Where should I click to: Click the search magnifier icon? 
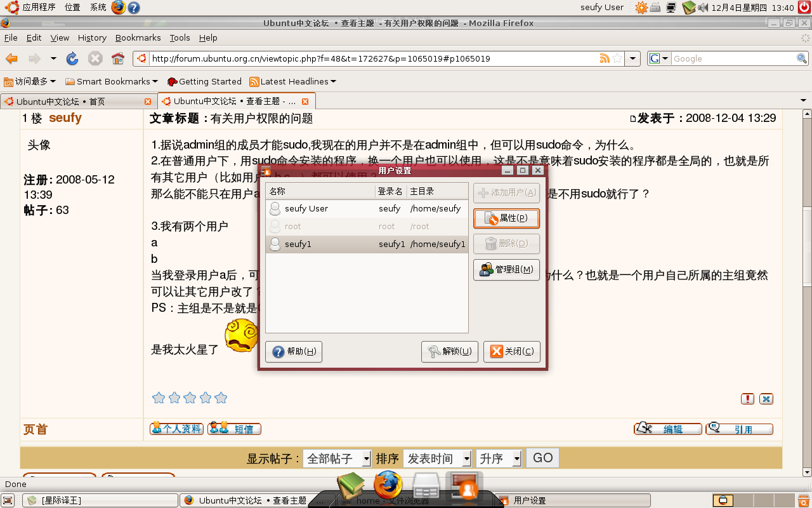(x=802, y=58)
